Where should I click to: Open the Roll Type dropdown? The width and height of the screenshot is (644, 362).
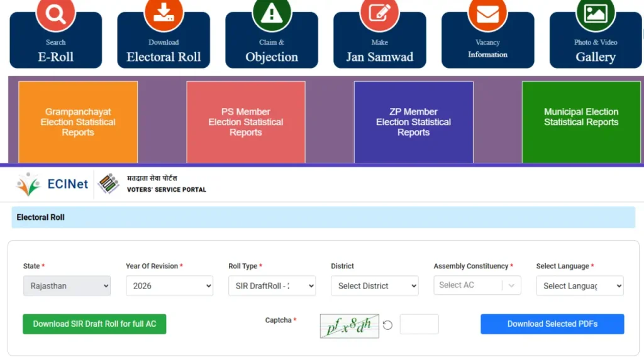pos(272,286)
